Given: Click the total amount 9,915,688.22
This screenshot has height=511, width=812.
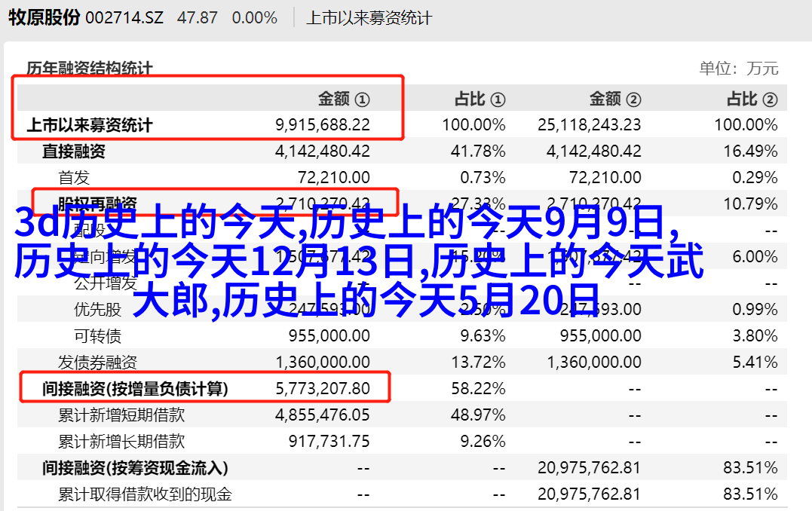Looking at the screenshot, I should coord(323,125).
